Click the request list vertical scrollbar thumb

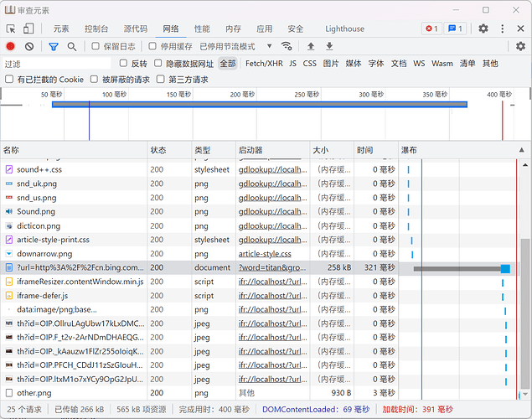click(525, 313)
